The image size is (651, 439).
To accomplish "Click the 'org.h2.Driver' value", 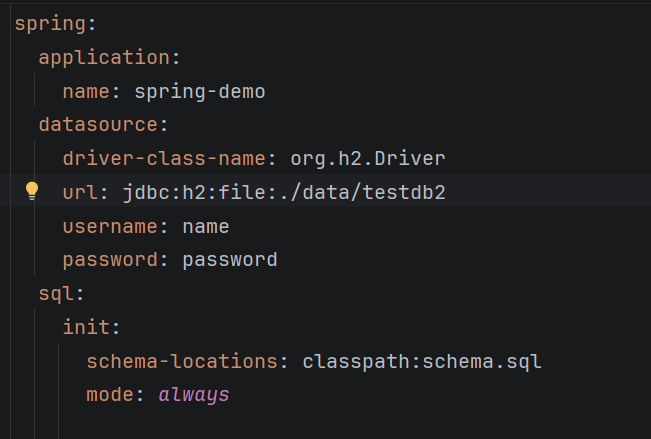I will (x=368, y=158).
